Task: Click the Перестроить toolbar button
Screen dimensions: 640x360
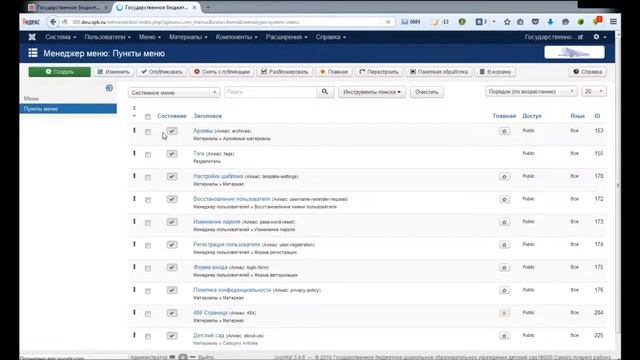Action: coord(379,72)
